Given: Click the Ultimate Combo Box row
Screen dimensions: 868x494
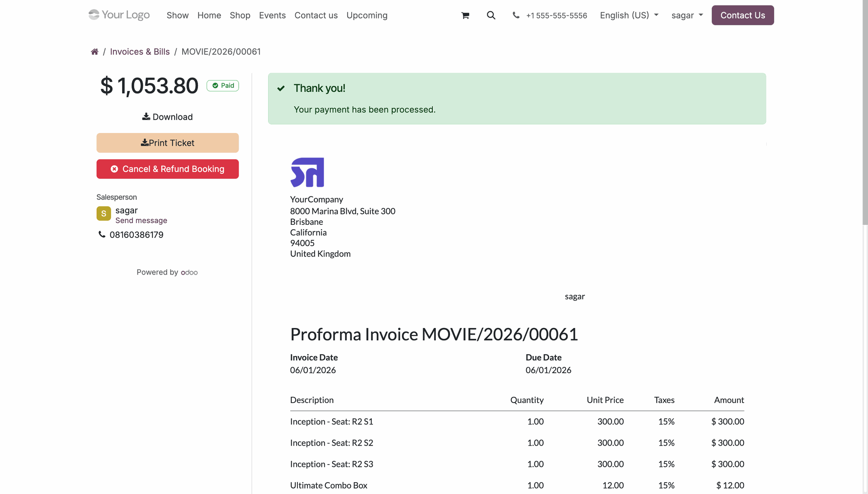Looking at the screenshot, I should coord(517,485).
